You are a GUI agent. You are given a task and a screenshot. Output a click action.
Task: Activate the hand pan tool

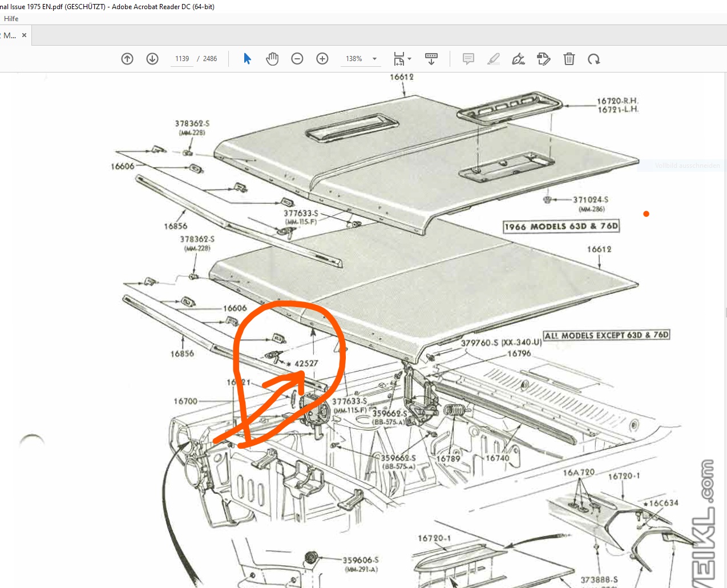tap(272, 59)
